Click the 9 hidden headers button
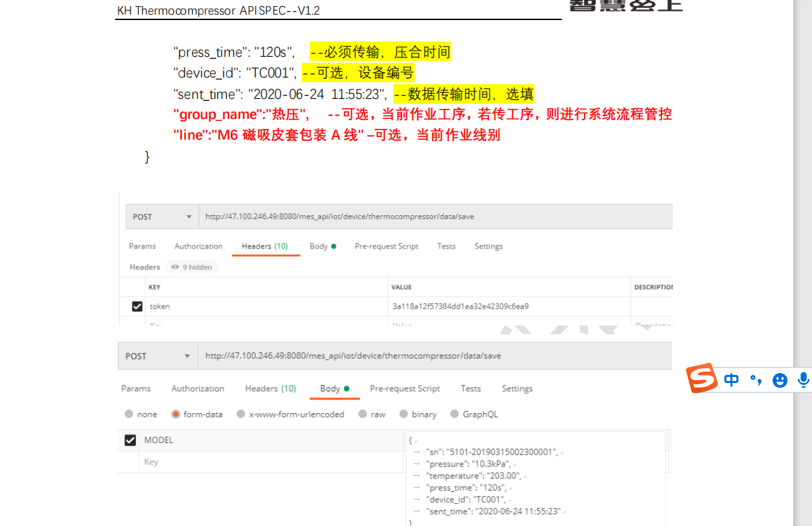This screenshot has width=812, height=526. click(192, 267)
